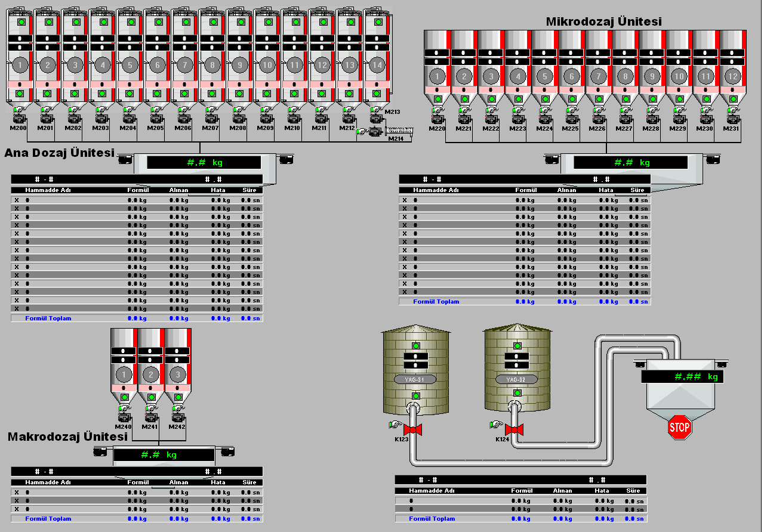Select the M203 motor icon
The image size is (764, 532).
(x=103, y=117)
